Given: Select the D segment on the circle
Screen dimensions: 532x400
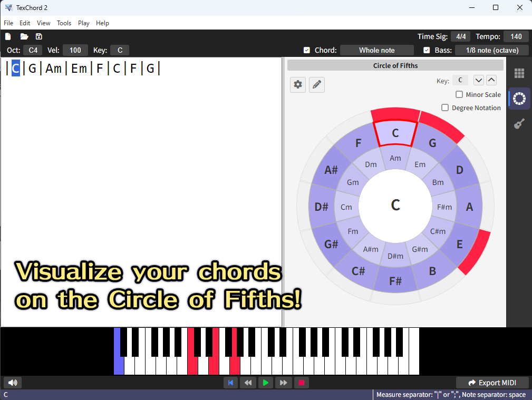Looking at the screenshot, I should pyautogui.click(x=460, y=170).
